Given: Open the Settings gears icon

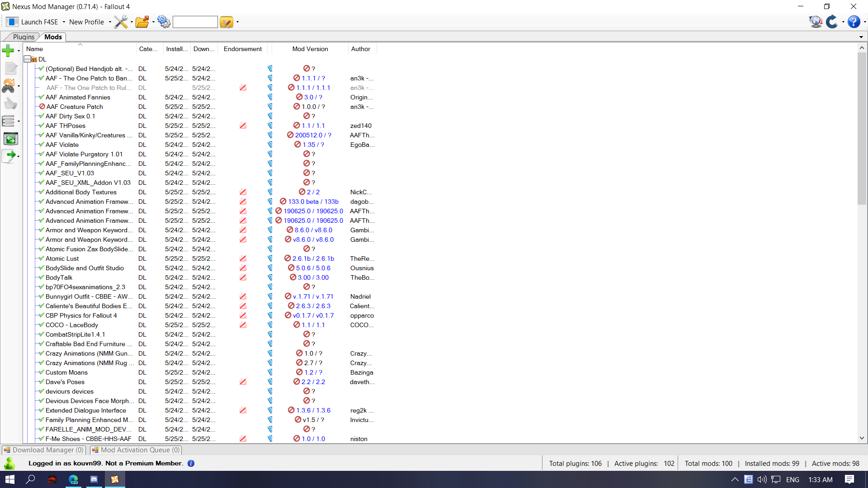Looking at the screenshot, I should (164, 22).
